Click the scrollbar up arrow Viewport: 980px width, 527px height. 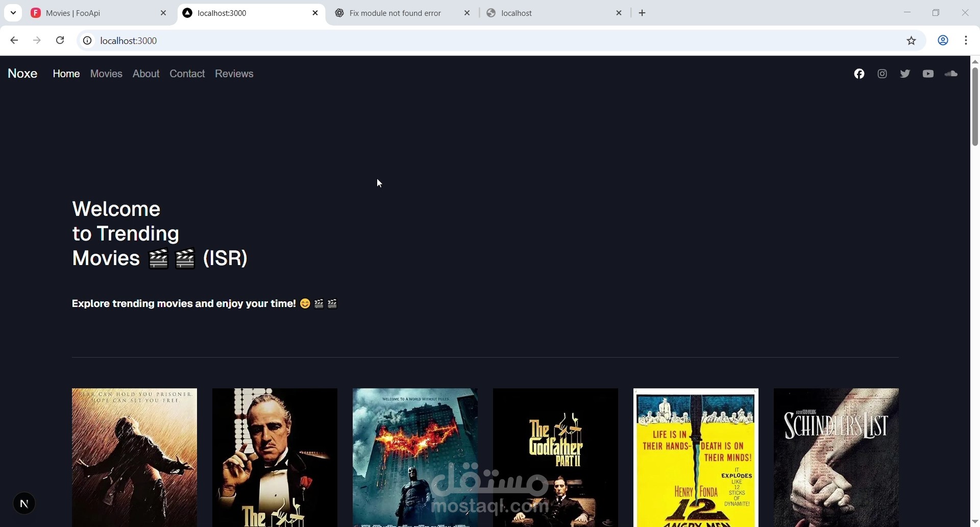(x=975, y=61)
